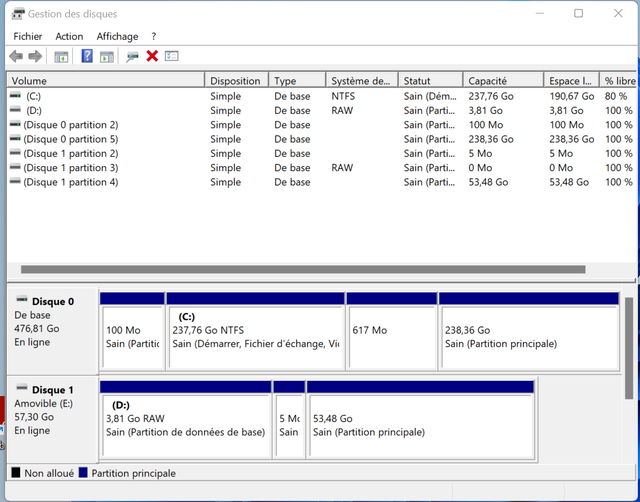Sort by the Volume column header
640x502 pixels.
click(x=106, y=80)
